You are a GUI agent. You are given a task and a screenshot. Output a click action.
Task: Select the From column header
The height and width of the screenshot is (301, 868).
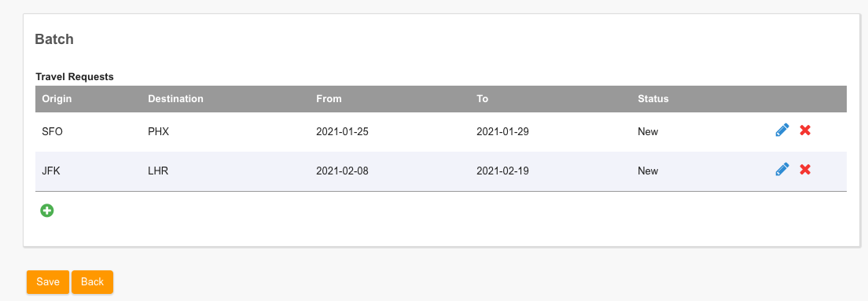pyautogui.click(x=329, y=99)
